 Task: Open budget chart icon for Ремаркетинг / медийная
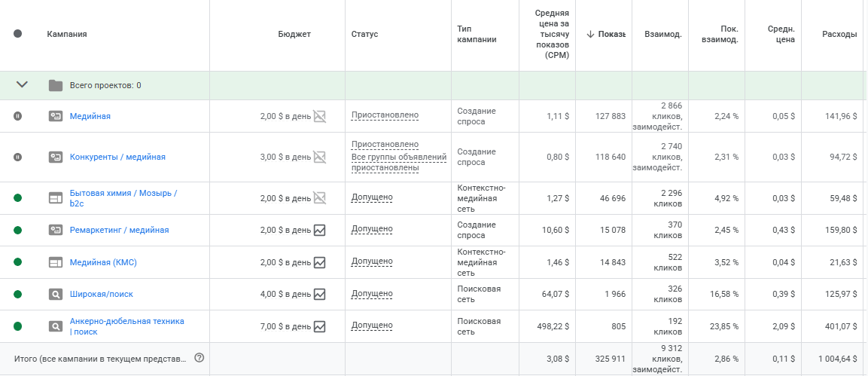click(319, 230)
